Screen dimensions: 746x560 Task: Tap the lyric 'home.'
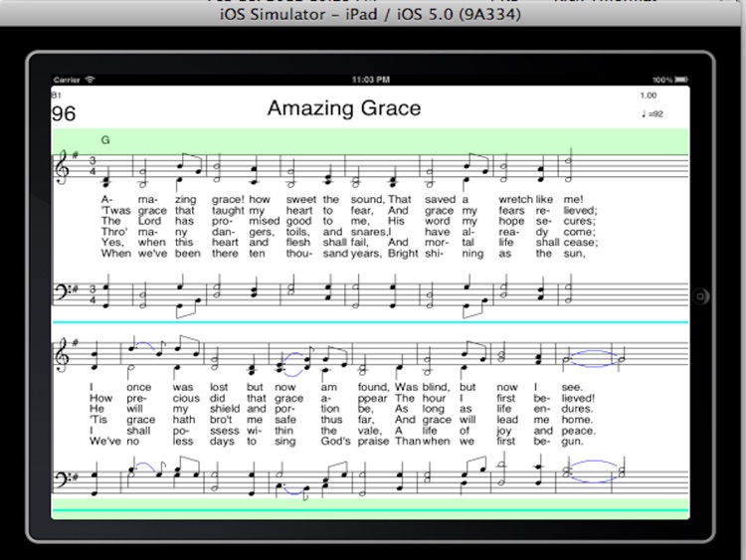(x=577, y=420)
